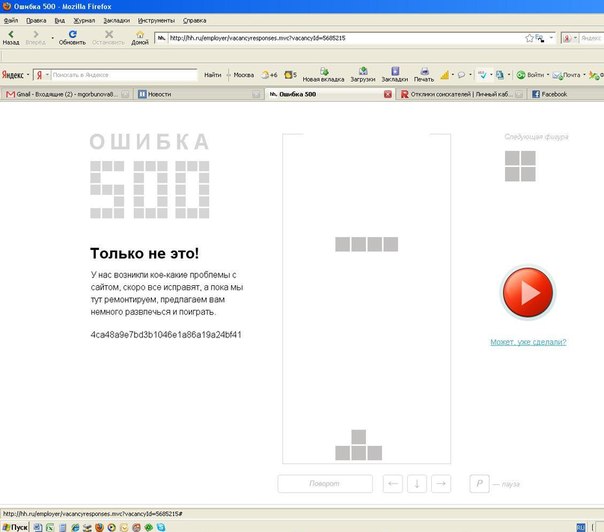This screenshot has height=532, width=604.
Task: Click the Может, уже сделали? link
Action: point(528,342)
